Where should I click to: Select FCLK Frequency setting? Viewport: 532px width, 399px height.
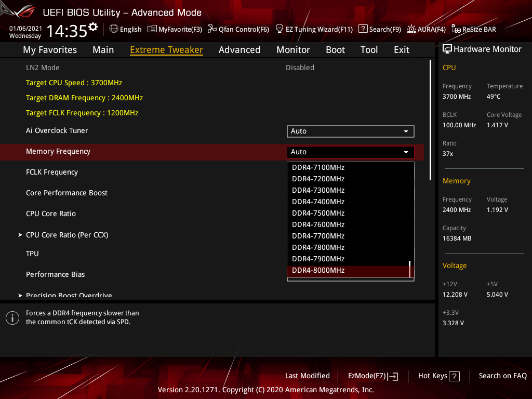[52, 172]
